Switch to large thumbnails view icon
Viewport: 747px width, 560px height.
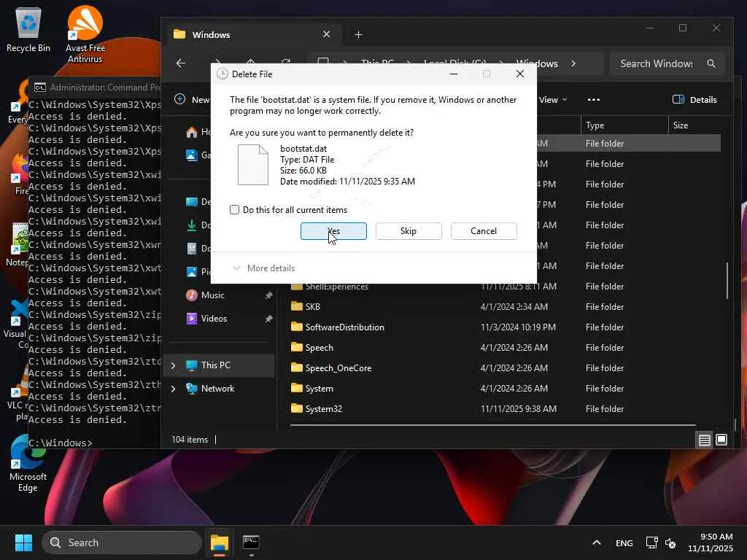point(721,440)
